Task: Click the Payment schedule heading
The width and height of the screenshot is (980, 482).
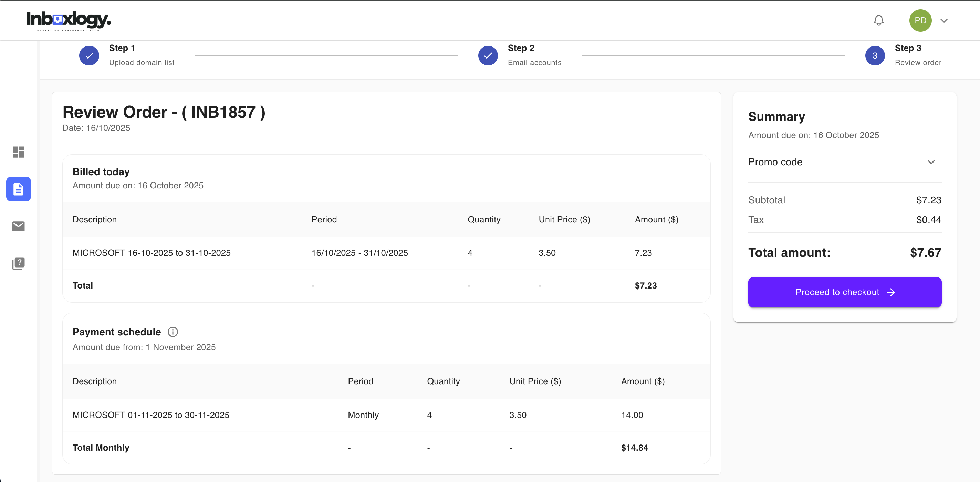Action: [116, 332]
